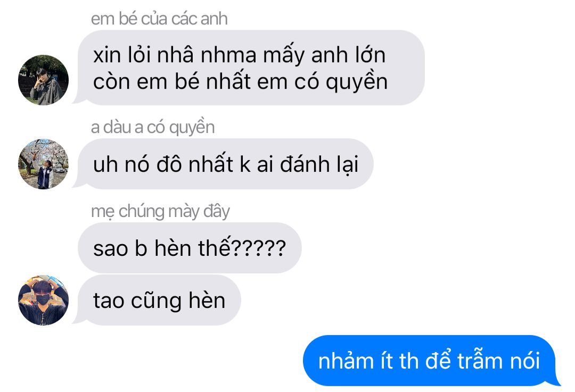Screen dimensions: 575x392
Task: Tap the word 'trẫm' in the blue bubble
Action: 480,361
